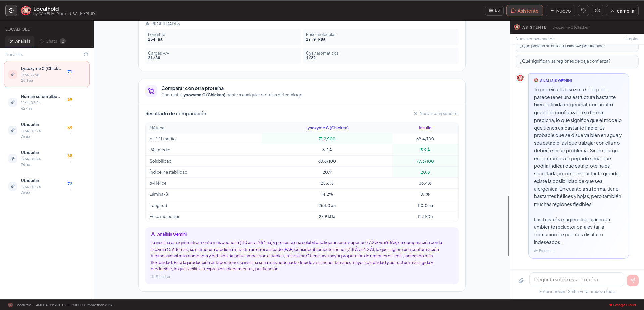
Task: Click the assistant avatar icon beside reply
Action: click(x=520, y=78)
